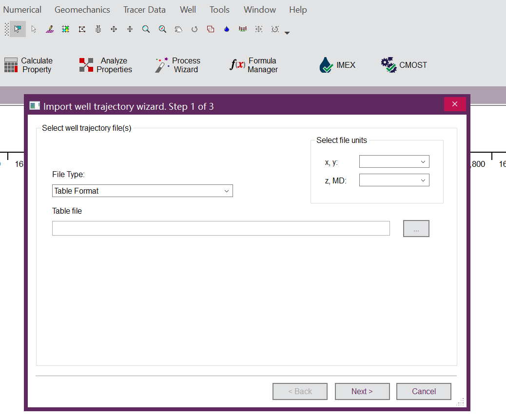Cancel the import well trajectory wizard
This screenshot has width=506, height=420.
click(x=424, y=391)
